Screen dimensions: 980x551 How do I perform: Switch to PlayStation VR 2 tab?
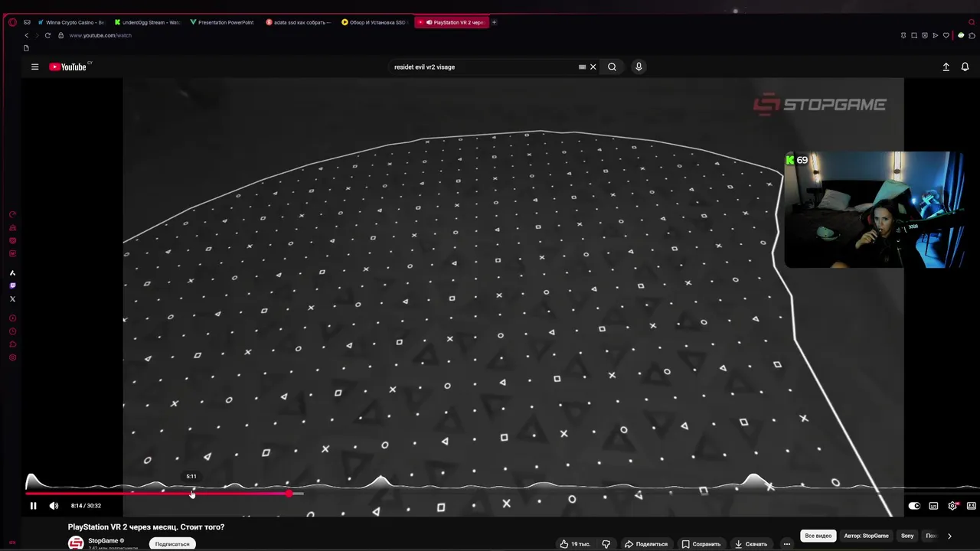coord(450,22)
